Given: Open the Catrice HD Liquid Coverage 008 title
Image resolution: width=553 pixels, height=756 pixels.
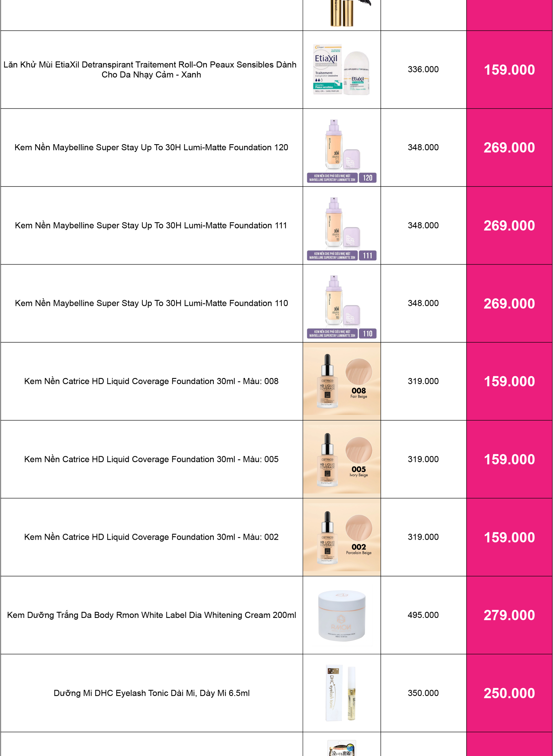Looking at the screenshot, I should pyautogui.click(x=151, y=381).
